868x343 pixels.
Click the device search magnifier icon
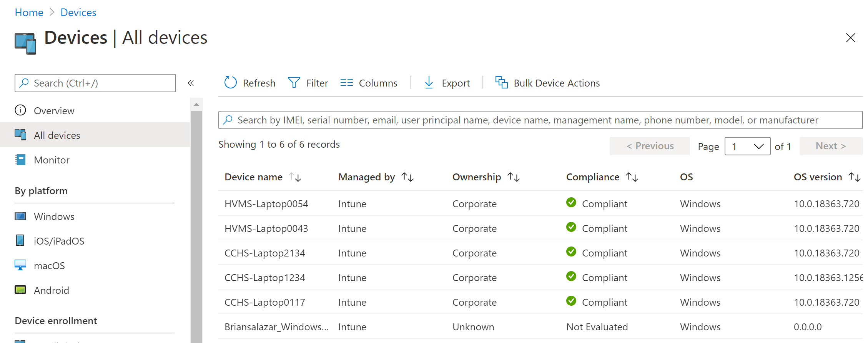coord(228,120)
